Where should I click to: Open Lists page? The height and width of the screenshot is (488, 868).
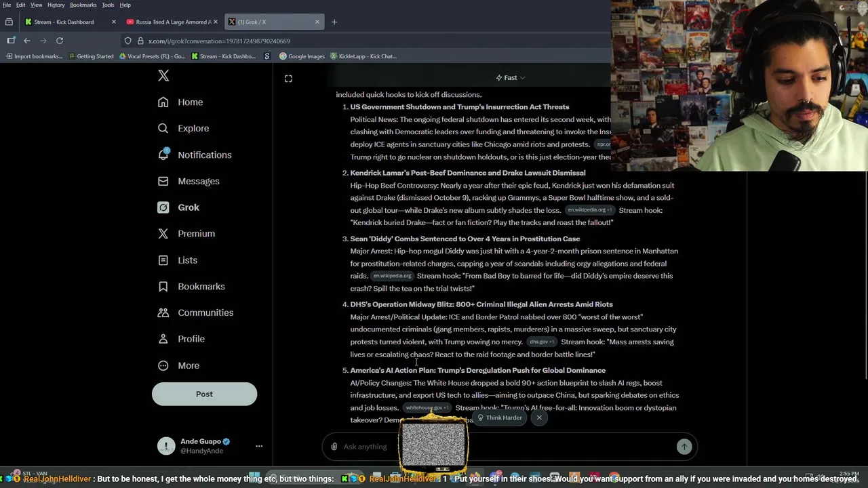point(178,260)
